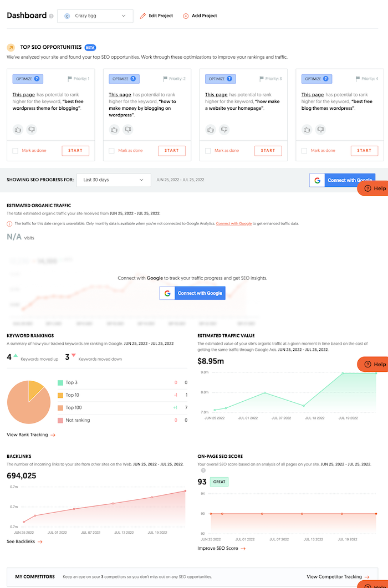This screenshot has width=388, height=588.
Task: Open the Crazy Egg project dropdown
Action: point(95,16)
